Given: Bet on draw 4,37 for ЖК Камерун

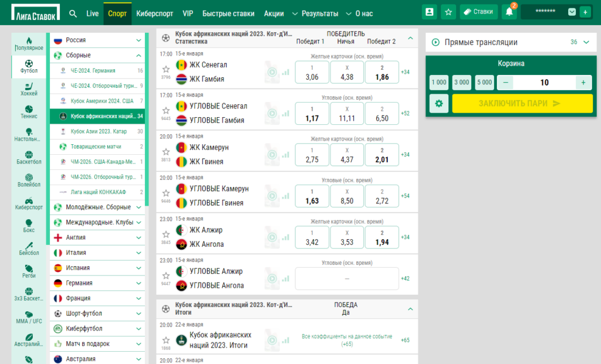Looking at the screenshot, I should [x=347, y=155].
